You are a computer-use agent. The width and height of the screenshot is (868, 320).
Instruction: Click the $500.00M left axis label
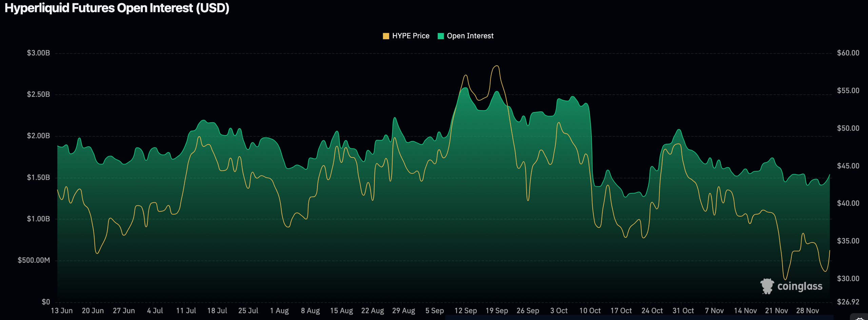tap(34, 260)
